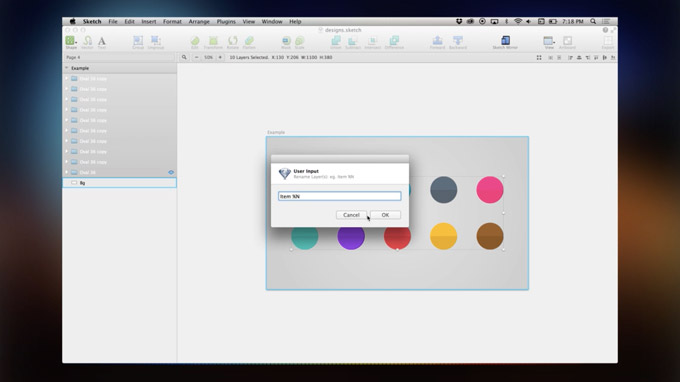Open the Window menu
The image size is (680, 382).
[272, 21]
